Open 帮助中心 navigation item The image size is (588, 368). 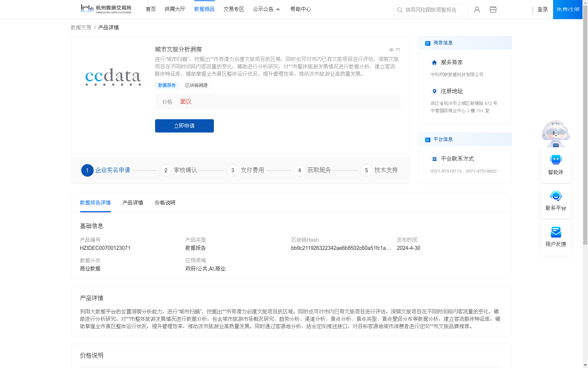tap(301, 9)
